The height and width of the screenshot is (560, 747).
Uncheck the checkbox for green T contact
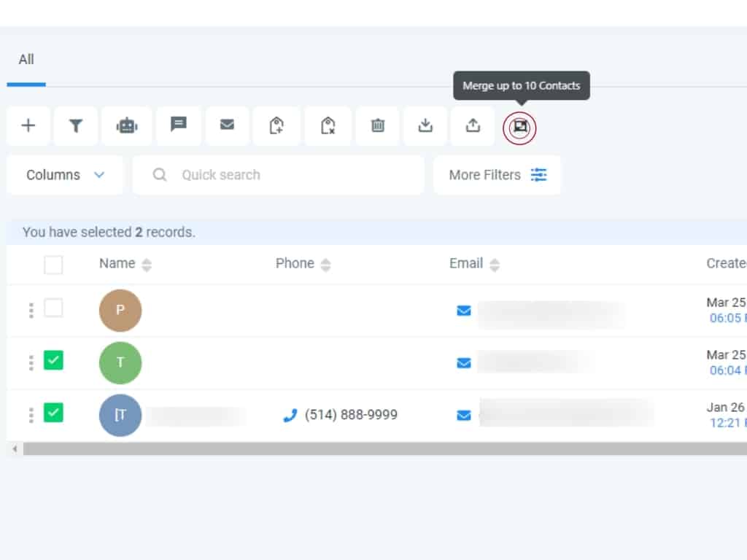coord(53,360)
